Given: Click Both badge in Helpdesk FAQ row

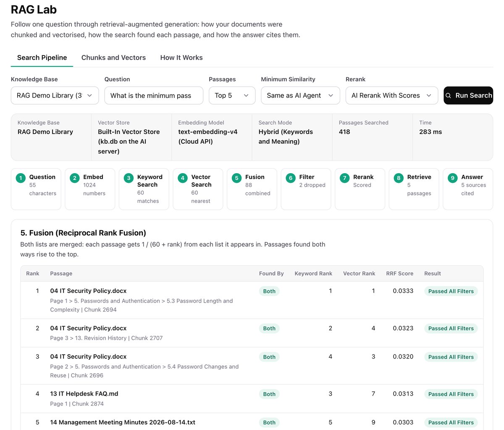Looking at the screenshot, I should 269,394.
